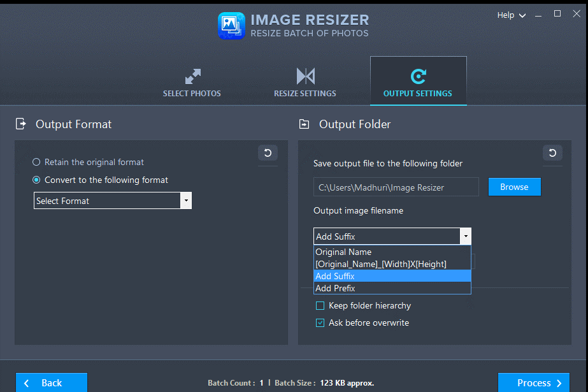Viewport: 588px width, 392px height.
Task: Switch to the Resize Settings tab
Action: click(305, 81)
